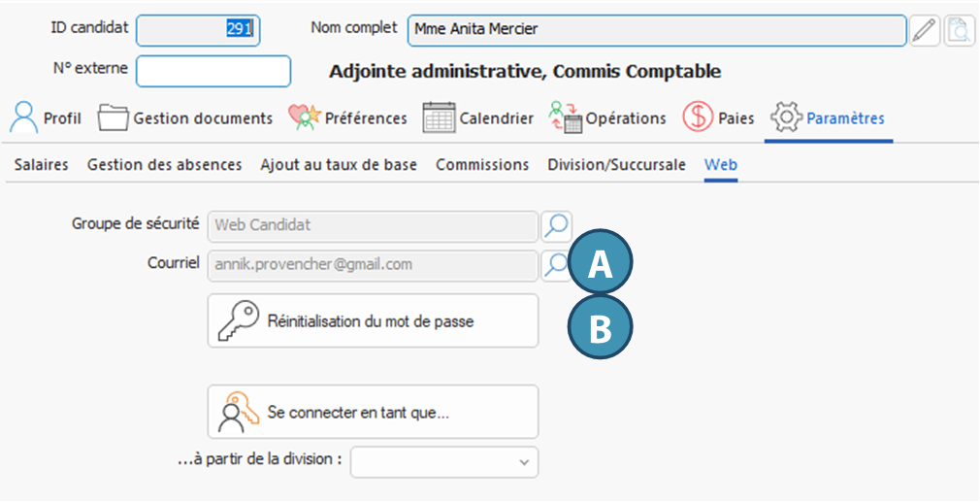Click the magnifier next to Courriel field
This screenshot has height=503, width=980.
(556, 264)
